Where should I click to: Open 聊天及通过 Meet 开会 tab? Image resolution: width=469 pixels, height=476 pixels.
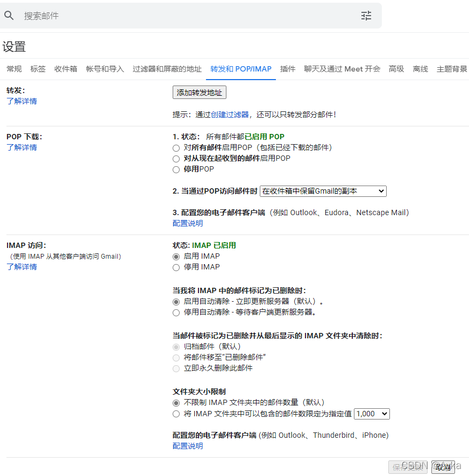pos(342,69)
